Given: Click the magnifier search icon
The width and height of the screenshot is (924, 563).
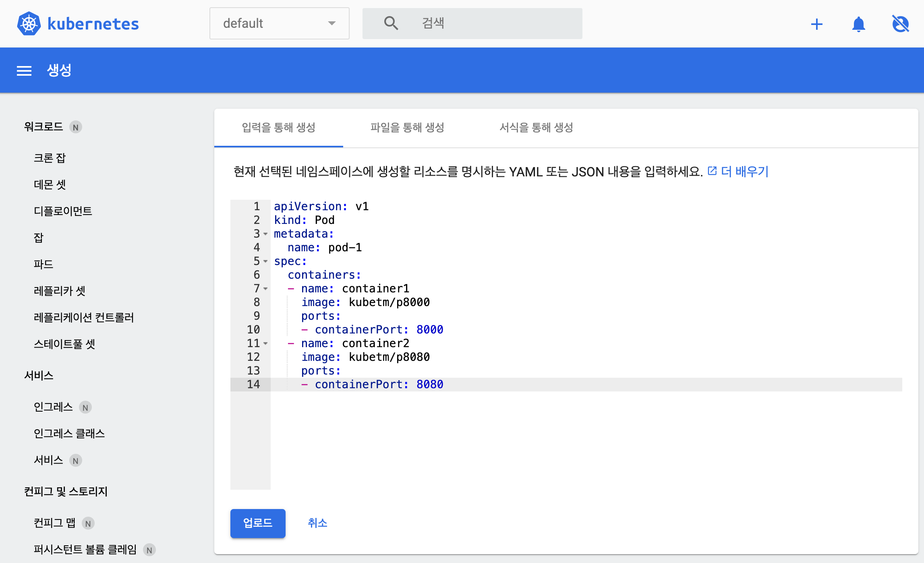Looking at the screenshot, I should pyautogui.click(x=391, y=23).
